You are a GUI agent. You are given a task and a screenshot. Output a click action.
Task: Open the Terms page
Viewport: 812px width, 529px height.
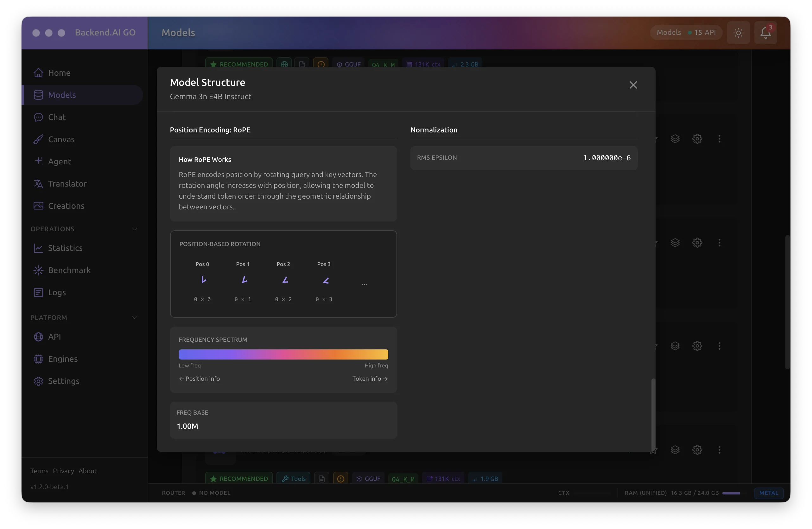coord(39,471)
